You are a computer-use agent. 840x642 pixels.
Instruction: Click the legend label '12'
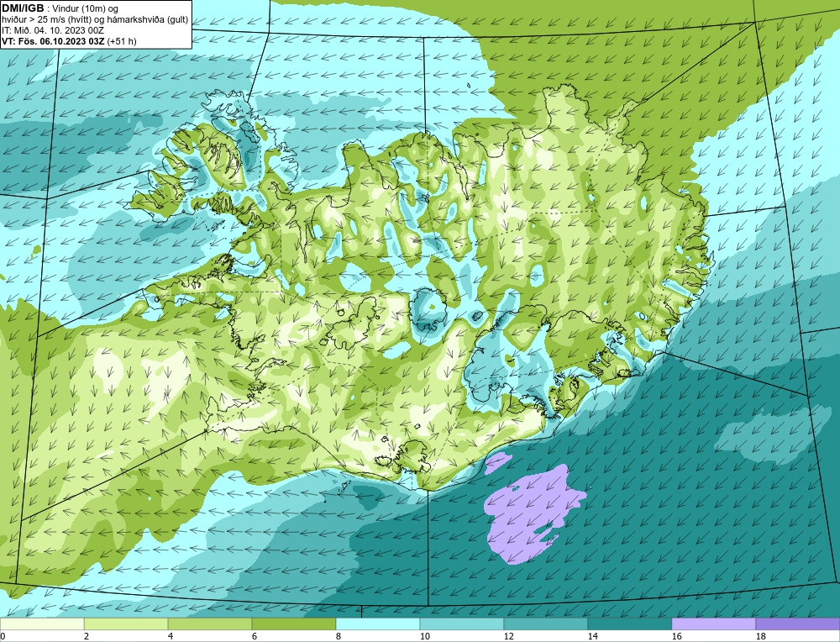click(509, 637)
